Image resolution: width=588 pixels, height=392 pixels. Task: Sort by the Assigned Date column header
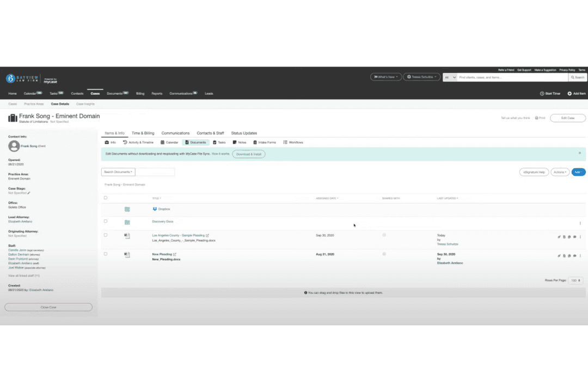pos(327,198)
